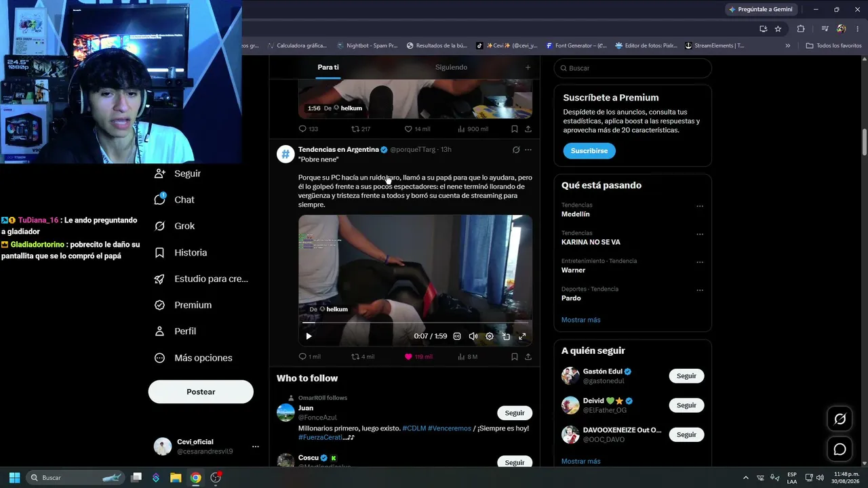
Task: Share the Tendencias en Argentina tweet
Action: (x=528, y=357)
